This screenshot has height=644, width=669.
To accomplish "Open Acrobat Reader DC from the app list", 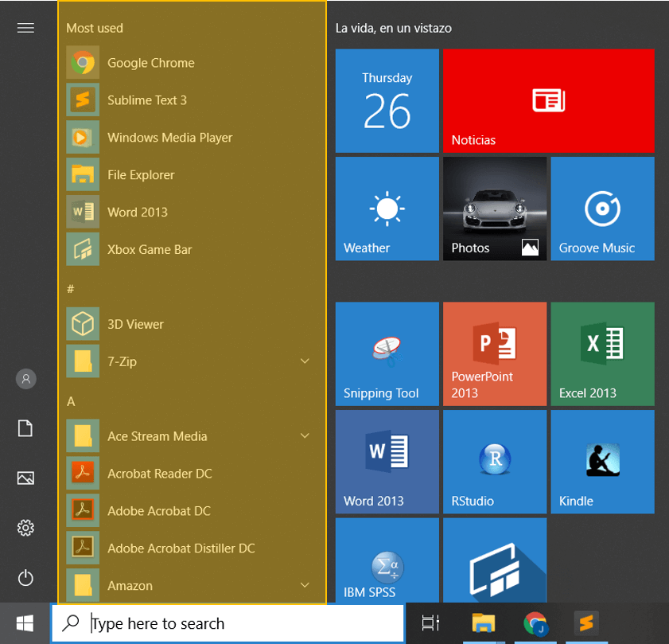I will [192, 474].
